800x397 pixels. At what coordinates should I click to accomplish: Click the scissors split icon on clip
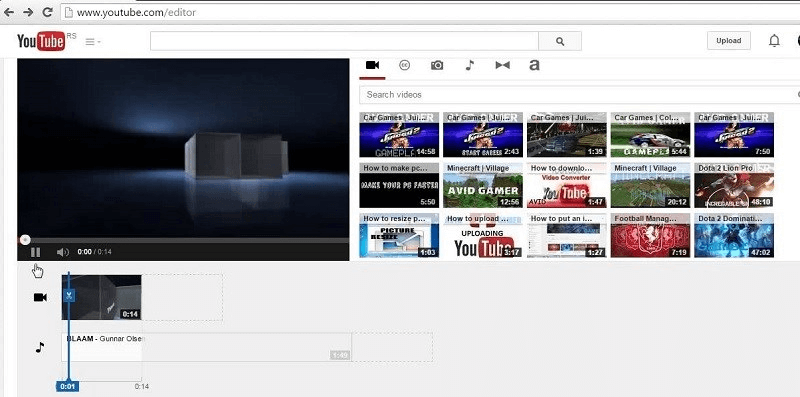click(x=69, y=295)
